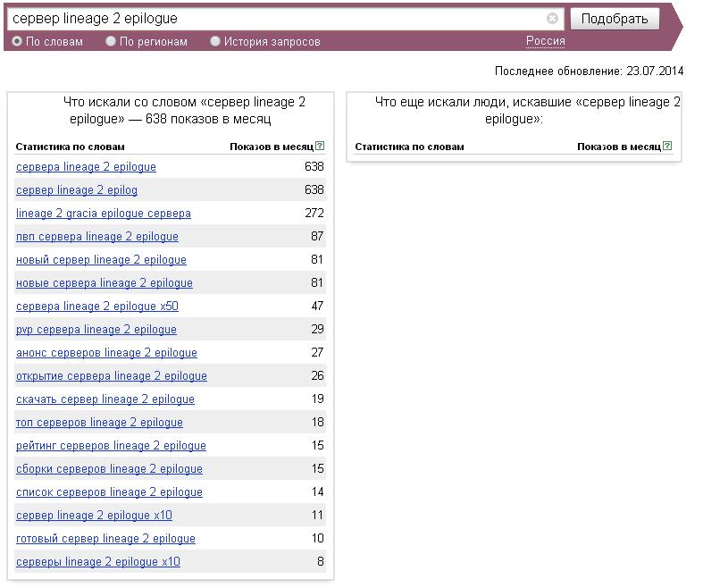Click the 'Подобрать' button
The image size is (703, 588).
click(x=615, y=19)
